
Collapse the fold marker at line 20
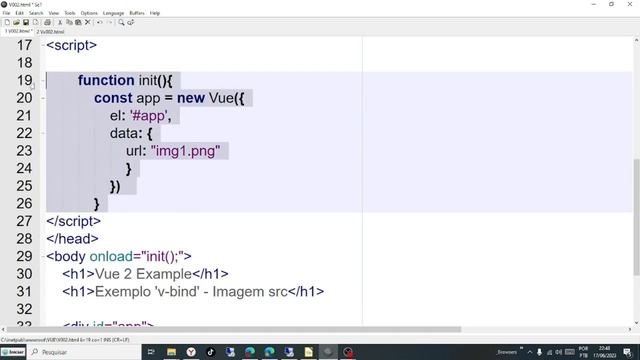tap(43, 98)
